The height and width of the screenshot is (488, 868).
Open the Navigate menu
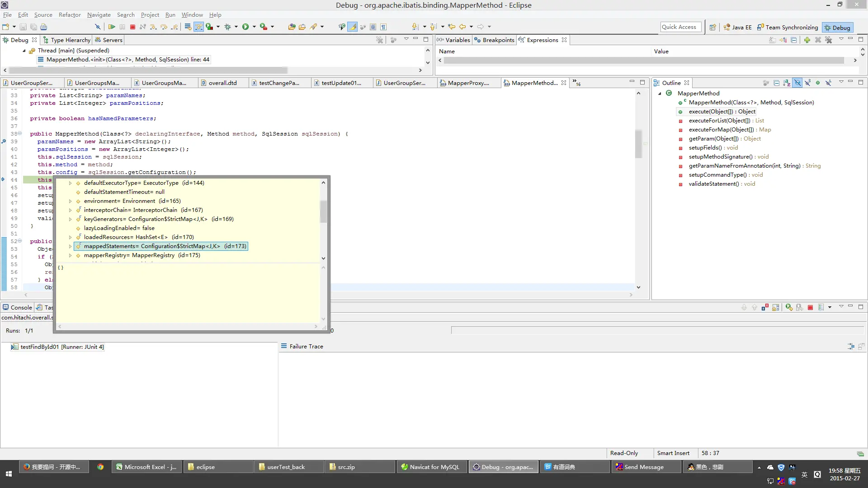tap(99, 15)
